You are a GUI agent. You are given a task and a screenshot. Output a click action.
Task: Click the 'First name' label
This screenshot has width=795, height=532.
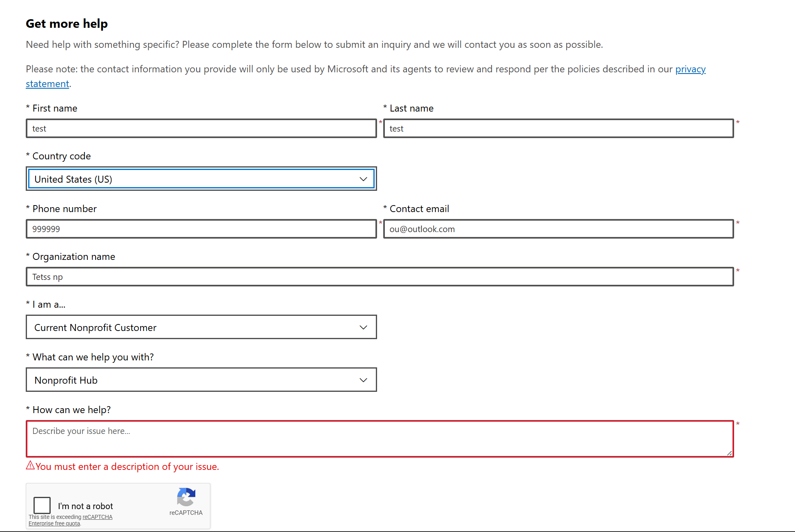[55, 108]
